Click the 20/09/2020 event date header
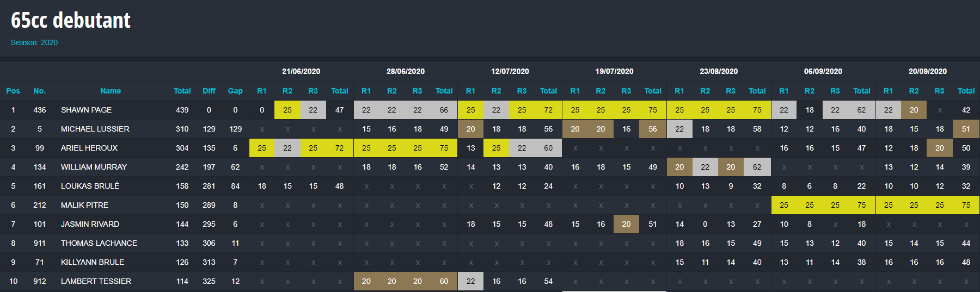Viewport: 980px width, 292px height. (x=928, y=71)
